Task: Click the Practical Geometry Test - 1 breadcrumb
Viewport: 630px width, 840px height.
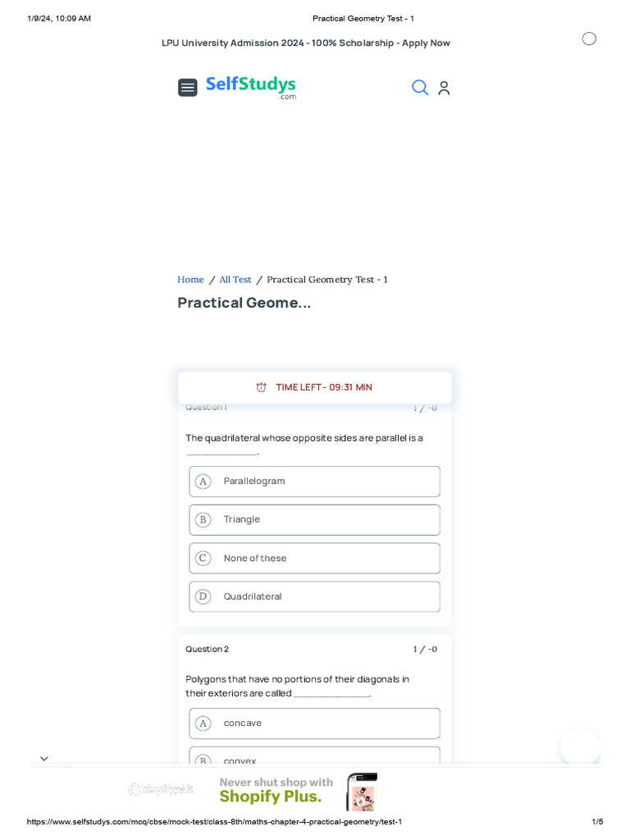Action: (327, 280)
